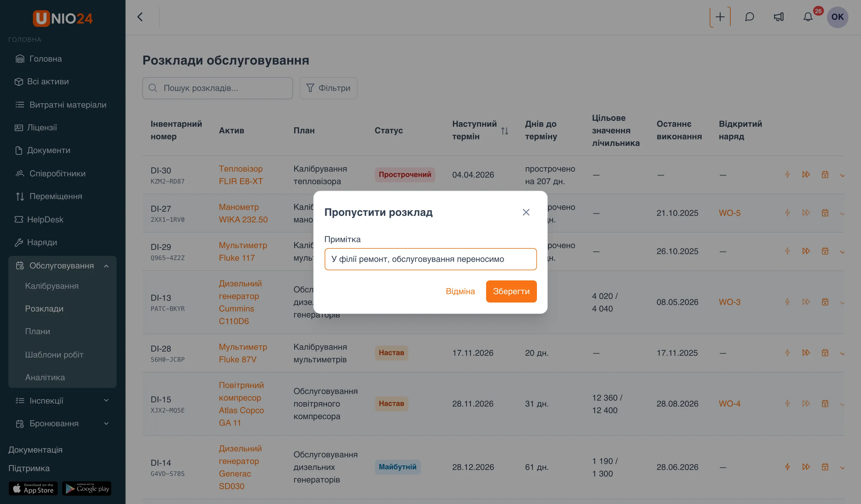Close the Пропустити розклад dialog

[x=526, y=212]
